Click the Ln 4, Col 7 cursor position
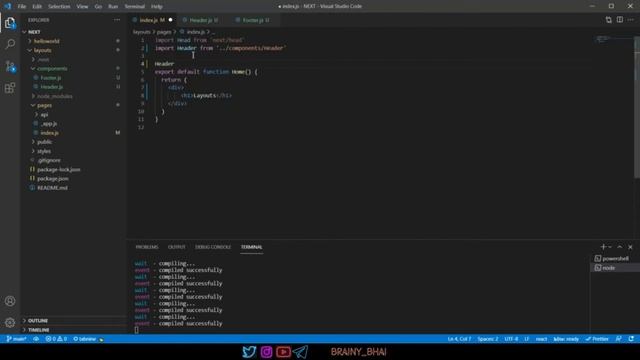Viewport: 640px width, 360px height. click(459, 339)
